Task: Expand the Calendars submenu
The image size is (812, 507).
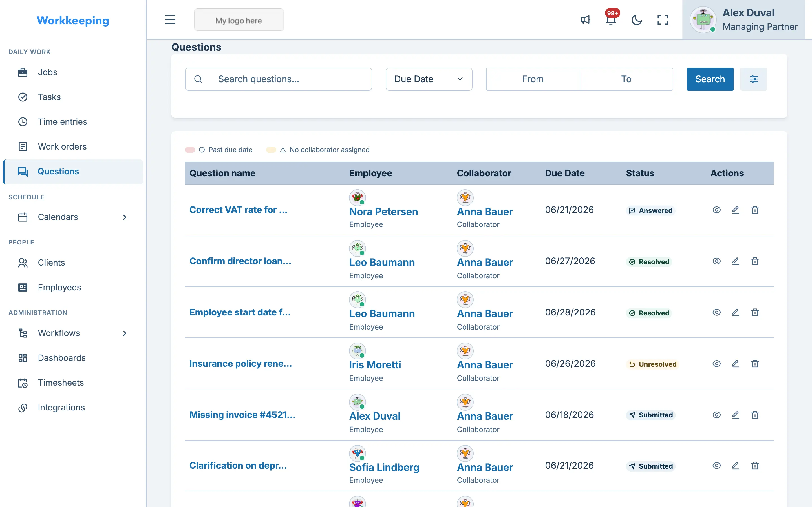Action: [x=125, y=217]
